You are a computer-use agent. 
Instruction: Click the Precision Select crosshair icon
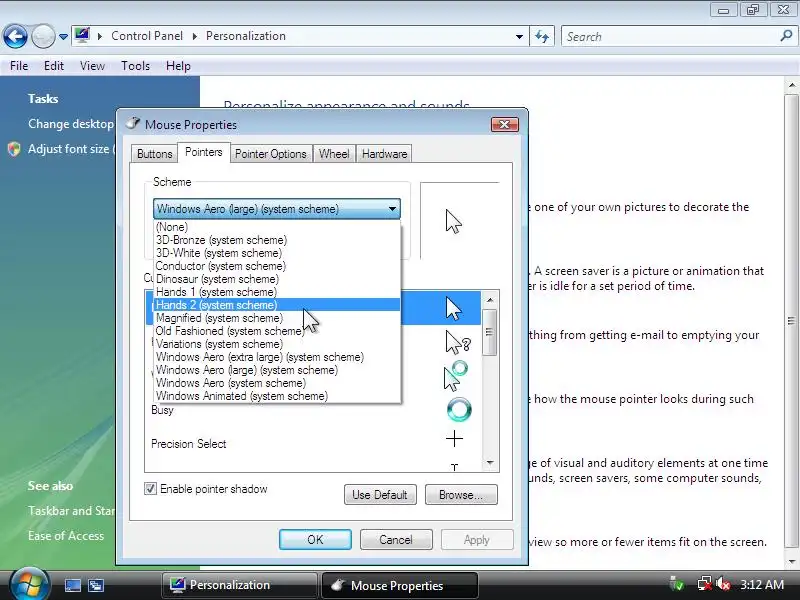coord(454,439)
